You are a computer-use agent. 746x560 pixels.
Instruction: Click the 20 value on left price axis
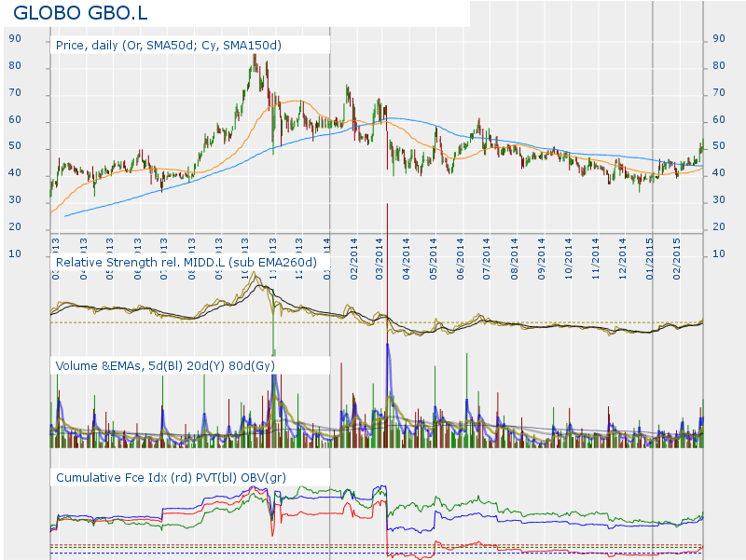15,226
